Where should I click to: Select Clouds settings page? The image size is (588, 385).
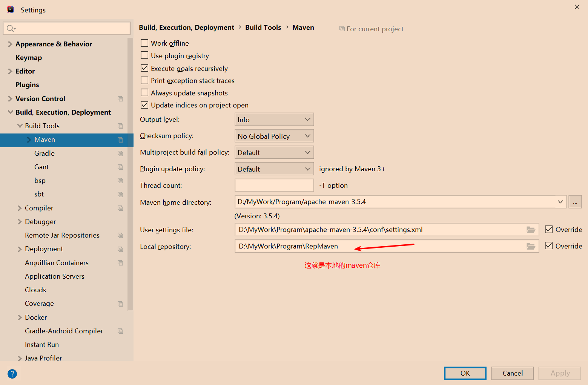[35, 290]
